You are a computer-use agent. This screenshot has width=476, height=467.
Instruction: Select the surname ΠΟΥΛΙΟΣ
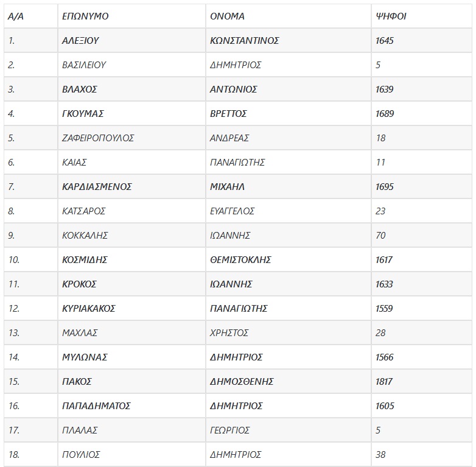[81, 455]
